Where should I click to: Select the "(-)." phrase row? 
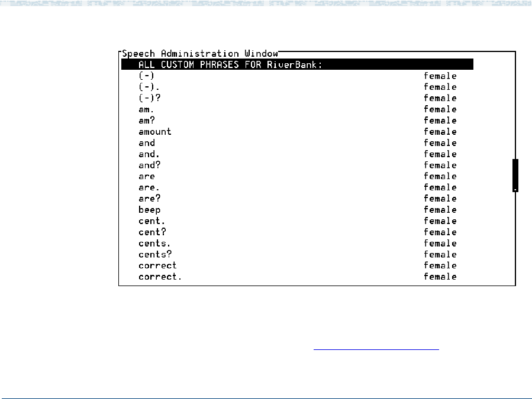[x=297, y=87]
